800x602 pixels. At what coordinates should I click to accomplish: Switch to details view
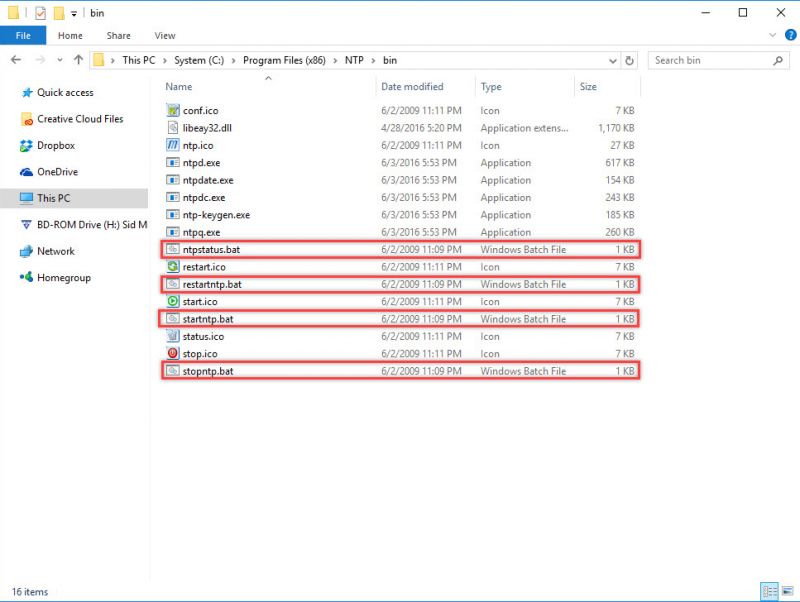click(770, 591)
